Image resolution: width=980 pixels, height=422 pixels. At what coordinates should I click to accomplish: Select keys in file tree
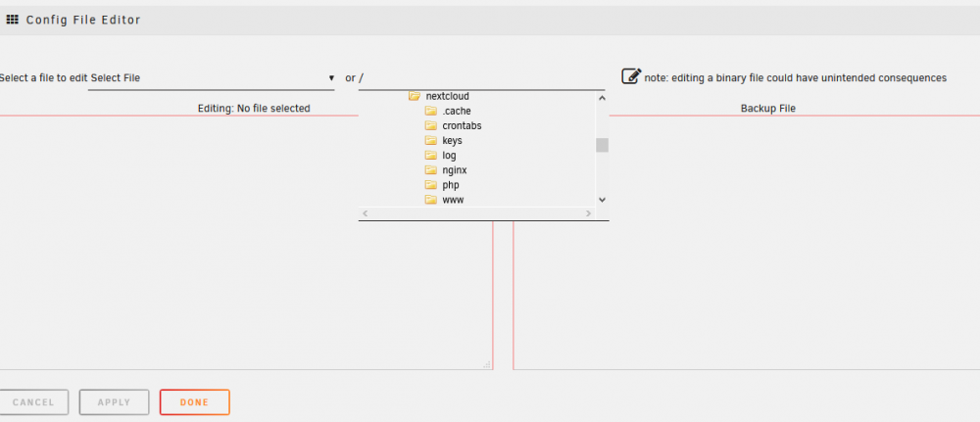tap(452, 140)
